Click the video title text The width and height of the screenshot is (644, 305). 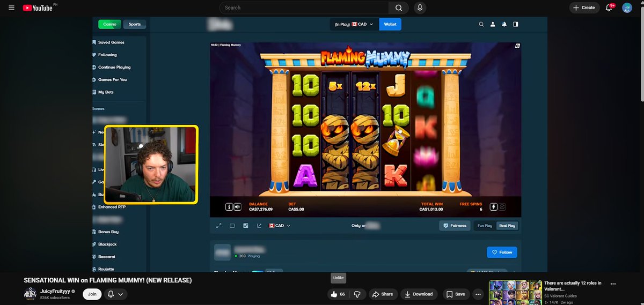tap(108, 280)
